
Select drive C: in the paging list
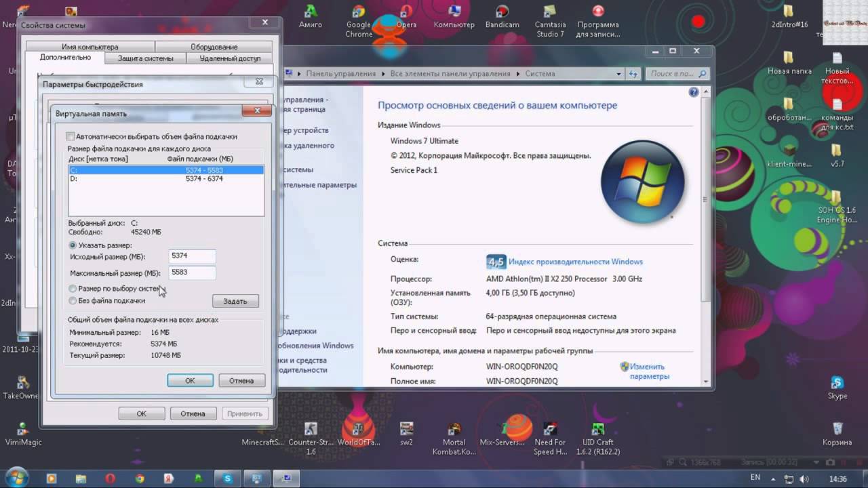click(x=166, y=170)
